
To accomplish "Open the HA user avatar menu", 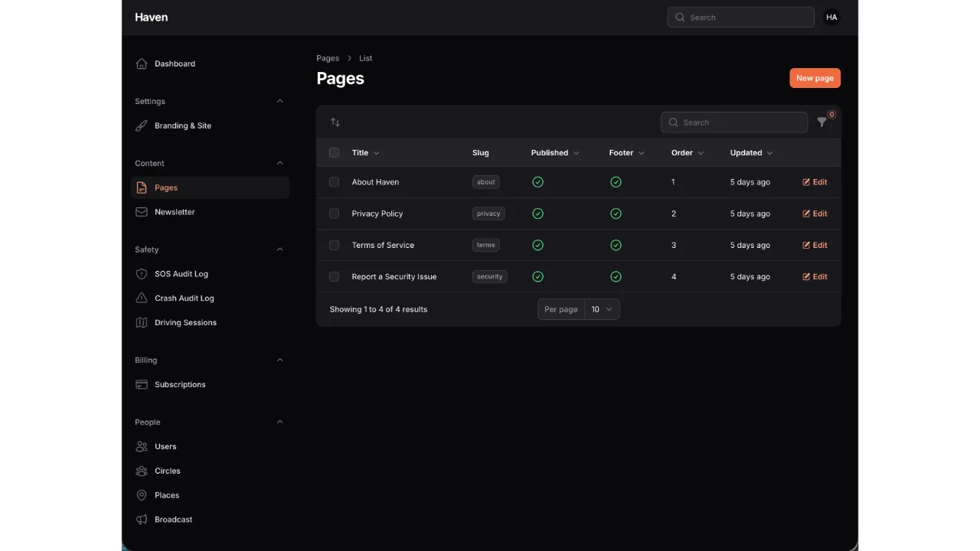I will click(x=831, y=17).
